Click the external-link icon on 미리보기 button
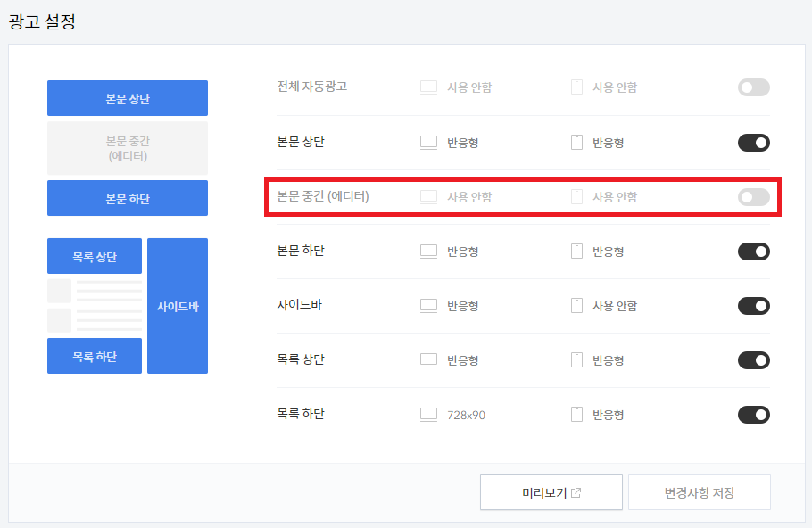 (x=576, y=493)
